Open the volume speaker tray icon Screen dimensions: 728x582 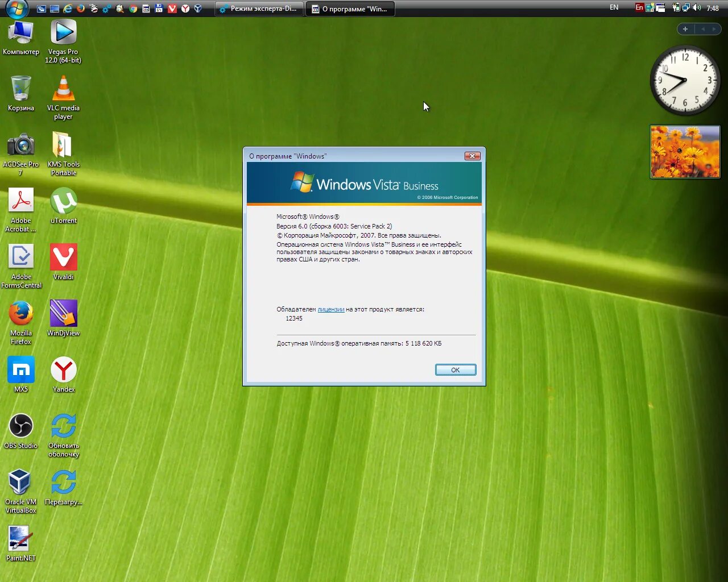click(697, 7)
